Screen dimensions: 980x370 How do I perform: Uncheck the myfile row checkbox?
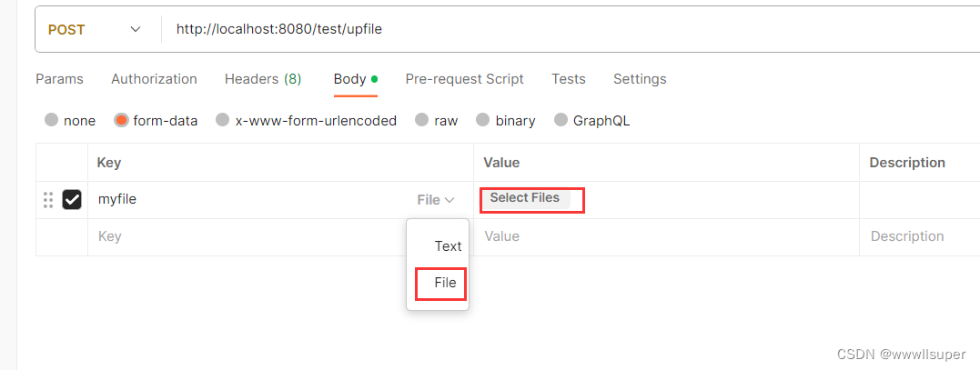click(x=72, y=200)
